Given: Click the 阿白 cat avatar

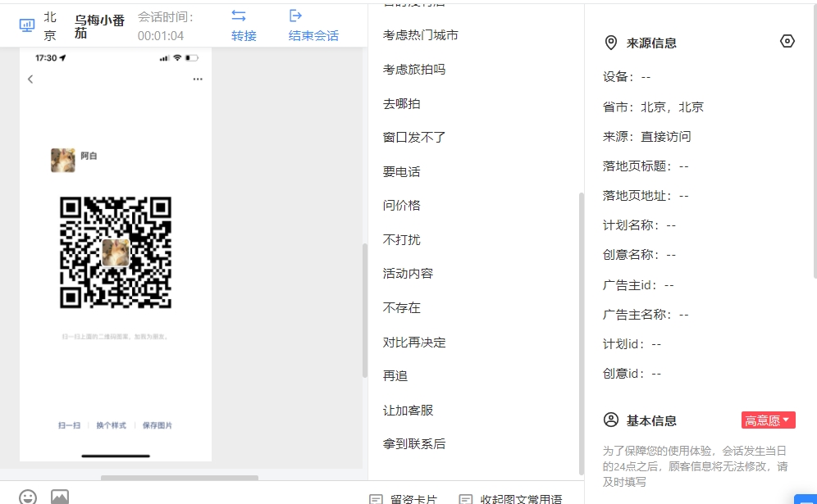Looking at the screenshot, I should (x=63, y=160).
